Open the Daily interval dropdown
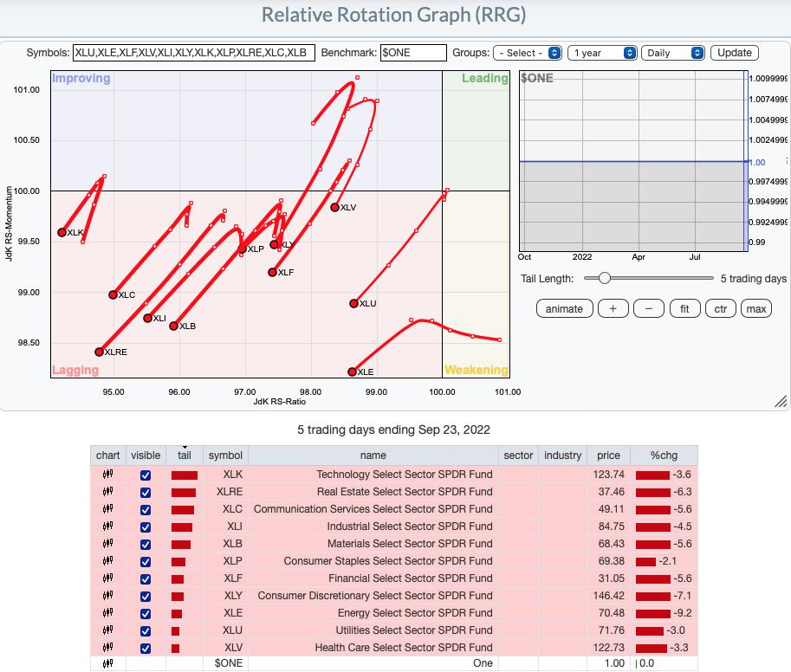Viewport: 791px width, 672px height. point(673,53)
